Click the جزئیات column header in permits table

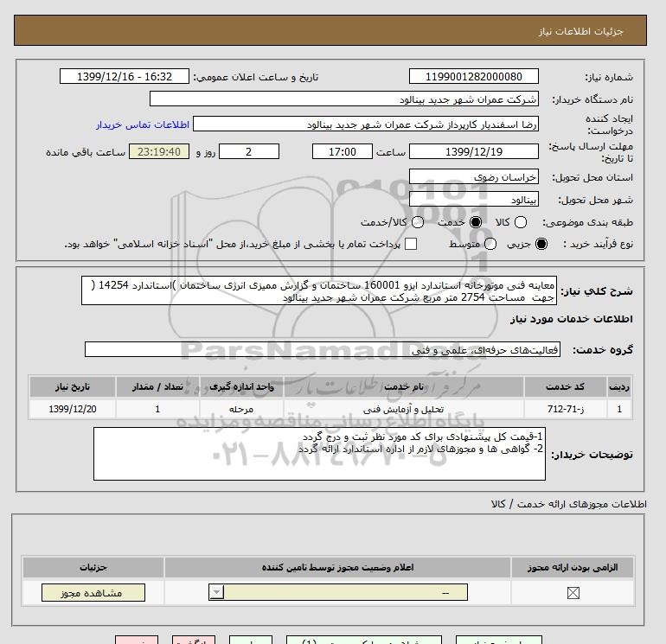[93, 567]
